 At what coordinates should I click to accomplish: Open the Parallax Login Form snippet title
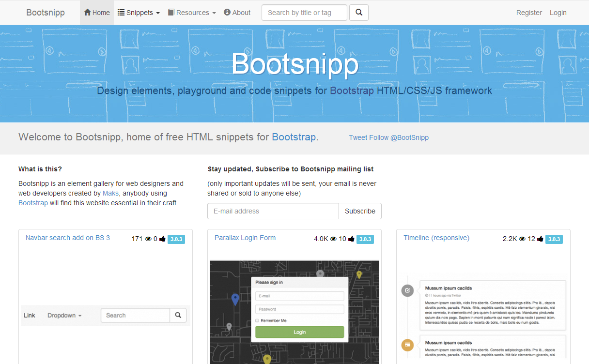[245, 238]
